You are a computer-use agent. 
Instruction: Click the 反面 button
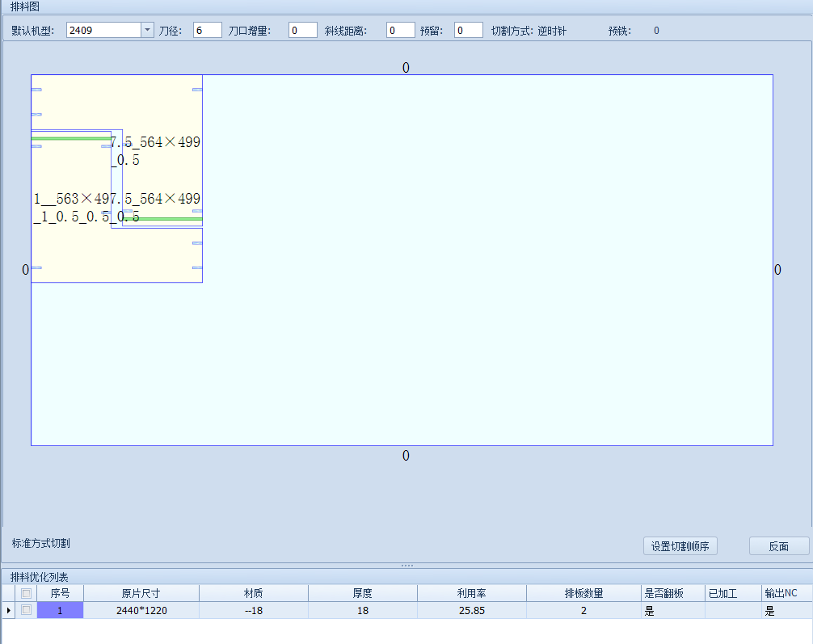tap(778, 546)
